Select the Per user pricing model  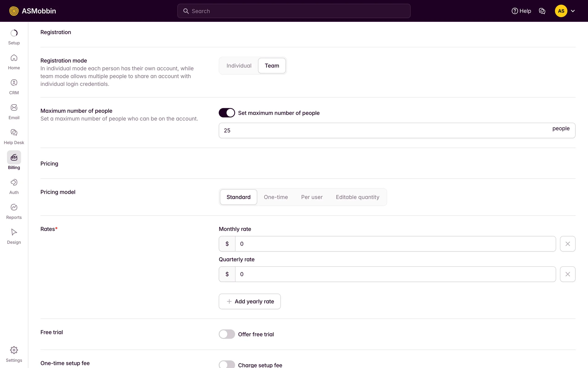312,197
